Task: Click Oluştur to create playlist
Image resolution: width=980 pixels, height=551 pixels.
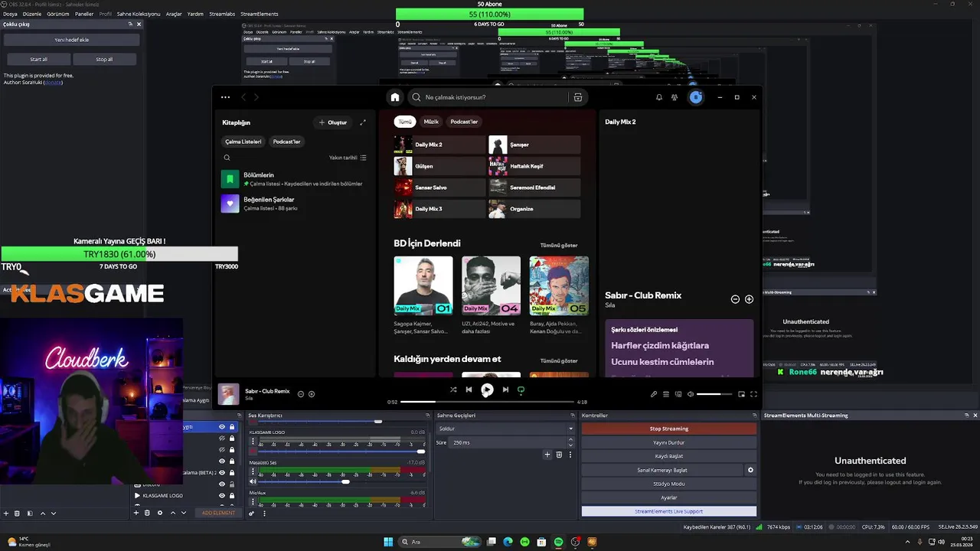Action: click(332, 122)
